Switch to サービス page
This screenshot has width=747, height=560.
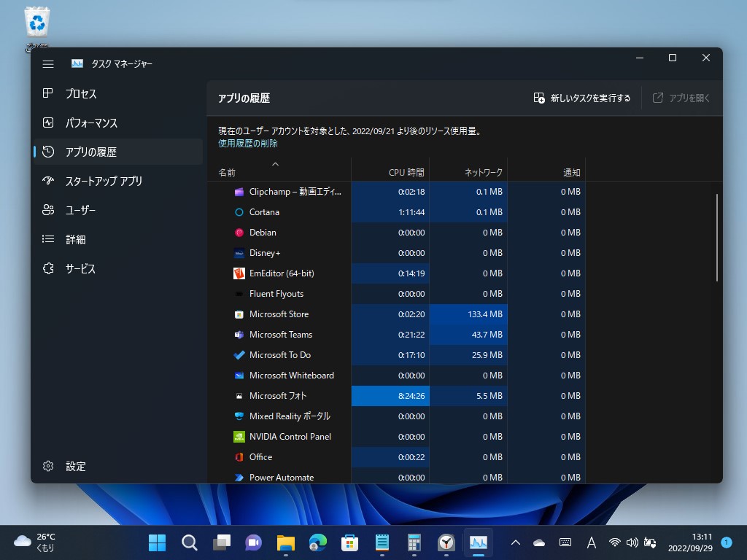[118, 268]
